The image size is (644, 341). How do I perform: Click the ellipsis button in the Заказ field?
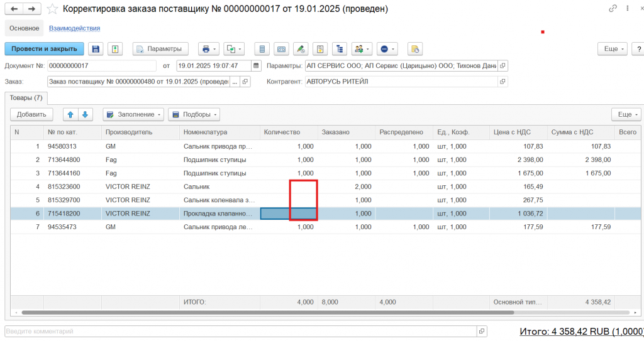pos(235,82)
